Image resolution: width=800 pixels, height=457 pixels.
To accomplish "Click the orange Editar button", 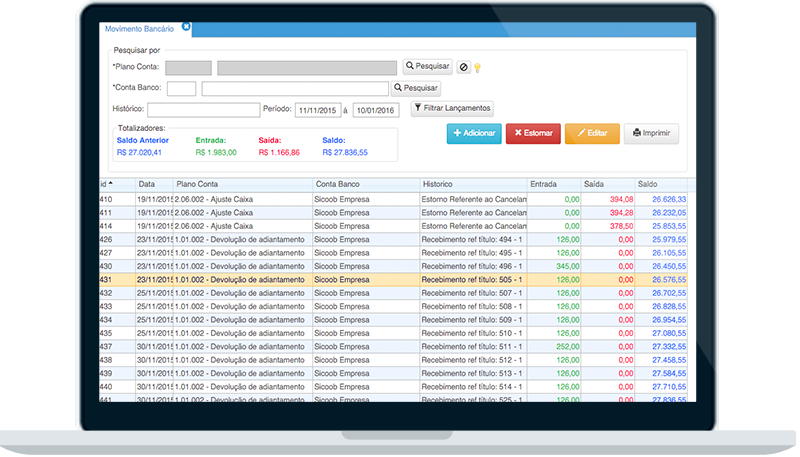I will 592,134.
